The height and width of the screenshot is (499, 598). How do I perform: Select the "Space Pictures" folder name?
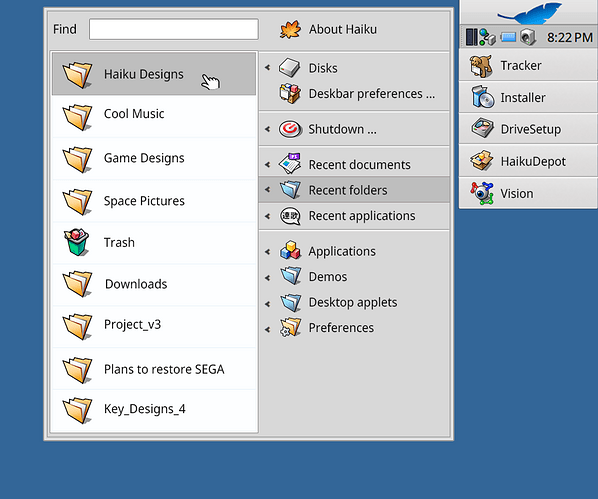[144, 201]
